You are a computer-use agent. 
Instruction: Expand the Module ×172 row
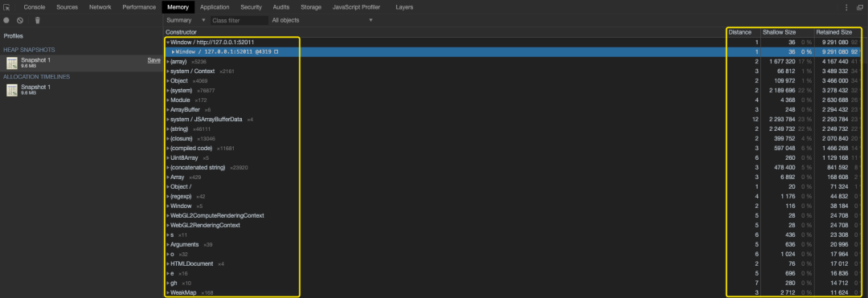point(168,100)
